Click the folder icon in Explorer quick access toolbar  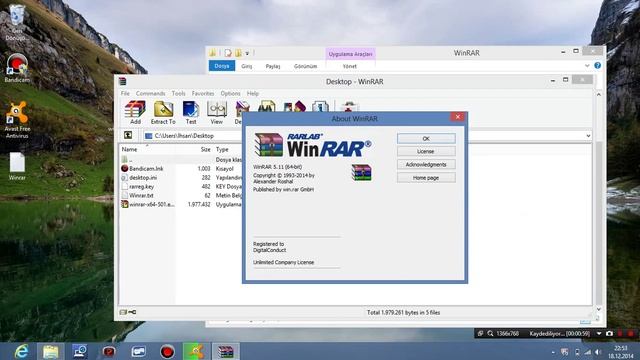point(212,53)
